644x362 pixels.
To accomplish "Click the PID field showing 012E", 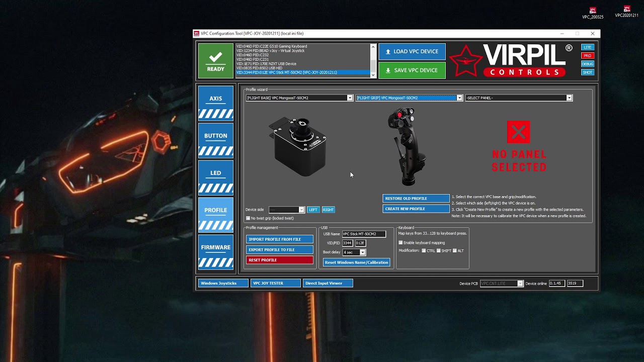I will coord(360,243).
